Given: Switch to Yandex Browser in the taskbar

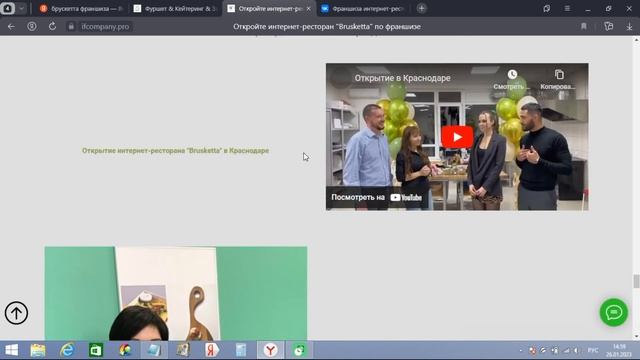Looking at the screenshot, I should point(270,350).
